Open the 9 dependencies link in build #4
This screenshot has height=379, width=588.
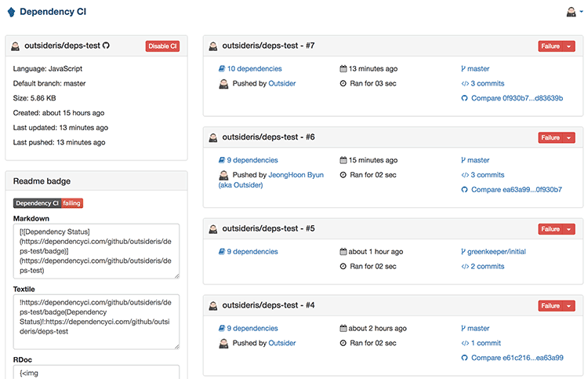pos(252,328)
